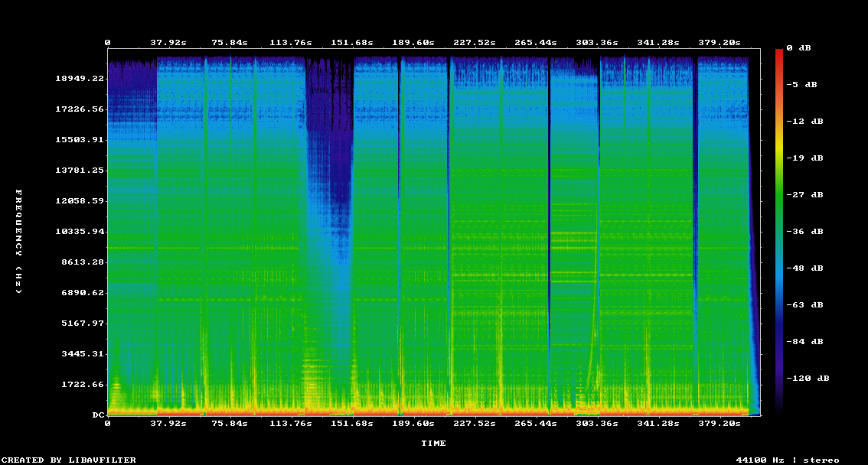Select the 10335.94 Hz frequency label
Viewport: 868px width, 465px height.
point(80,231)
